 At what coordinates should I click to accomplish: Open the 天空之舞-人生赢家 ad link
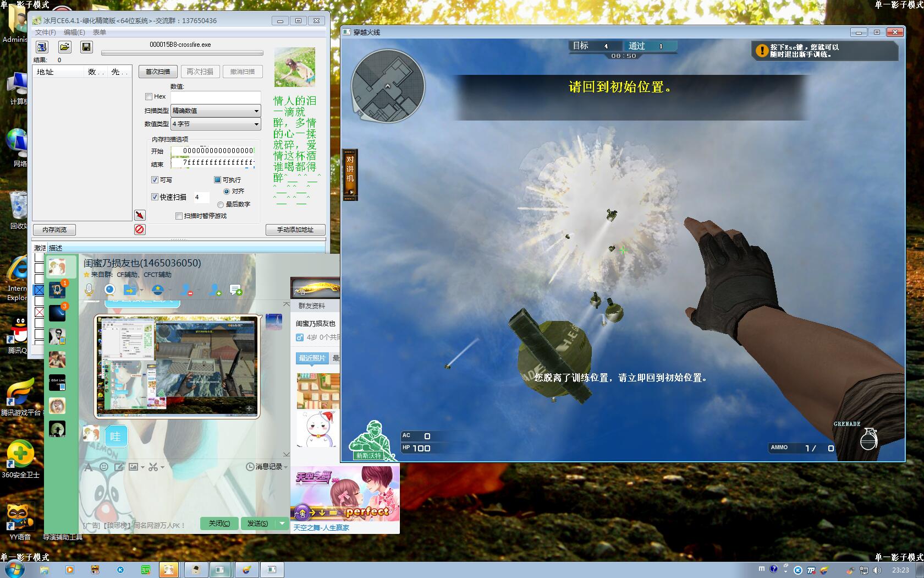pyautogui.click(x=321, y=528)
